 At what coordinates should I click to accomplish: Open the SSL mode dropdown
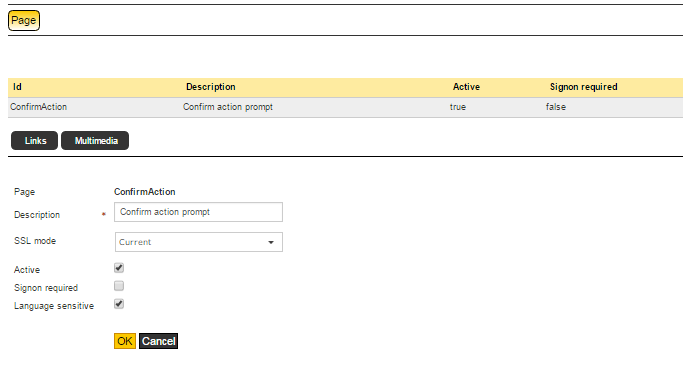[199, 242]
